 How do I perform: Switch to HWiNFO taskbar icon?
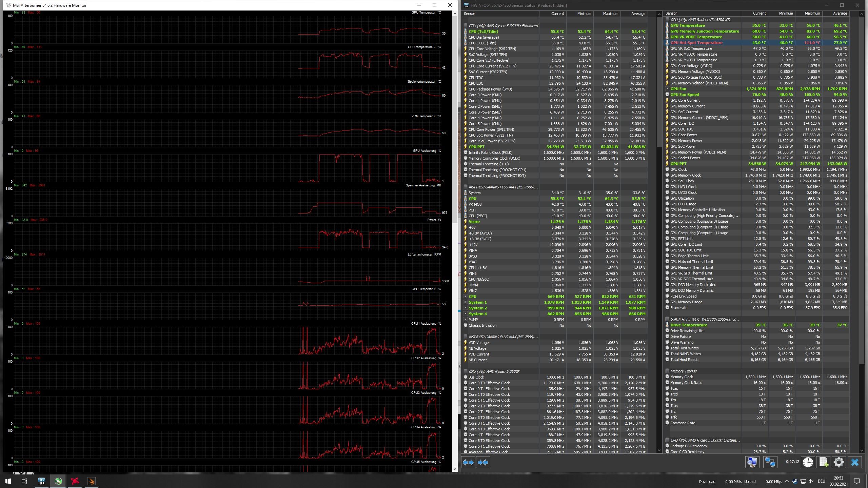(41, 481)
